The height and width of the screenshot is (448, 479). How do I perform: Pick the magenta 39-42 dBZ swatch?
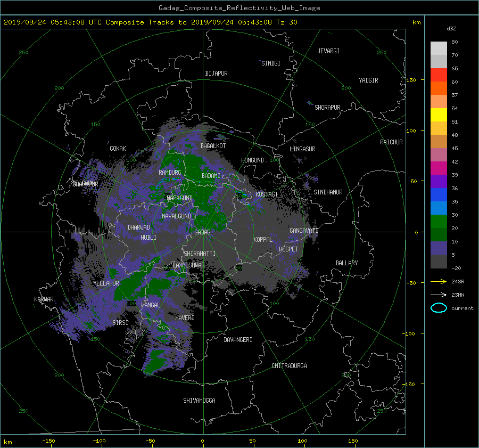439,168
